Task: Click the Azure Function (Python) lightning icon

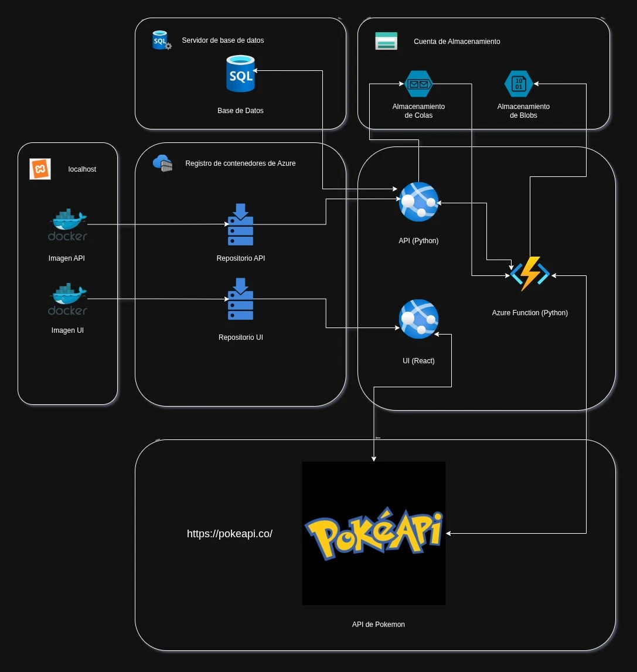Action: pos(530,274)
